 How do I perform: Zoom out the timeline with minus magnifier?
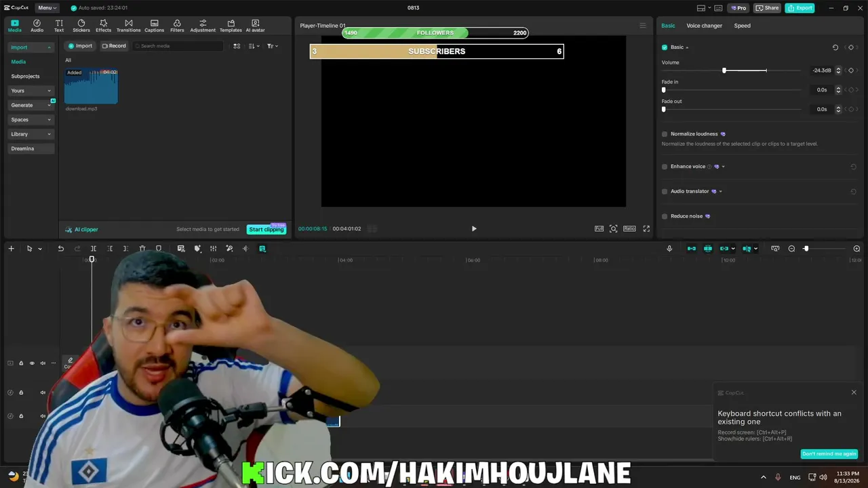click(x=791, y=249)
